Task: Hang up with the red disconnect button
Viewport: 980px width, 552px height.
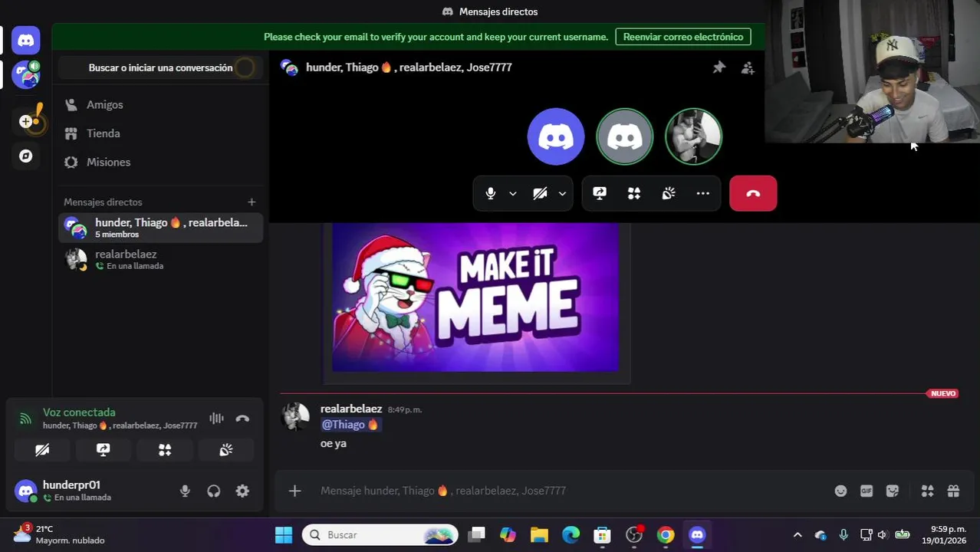Action: click(753, 193)
